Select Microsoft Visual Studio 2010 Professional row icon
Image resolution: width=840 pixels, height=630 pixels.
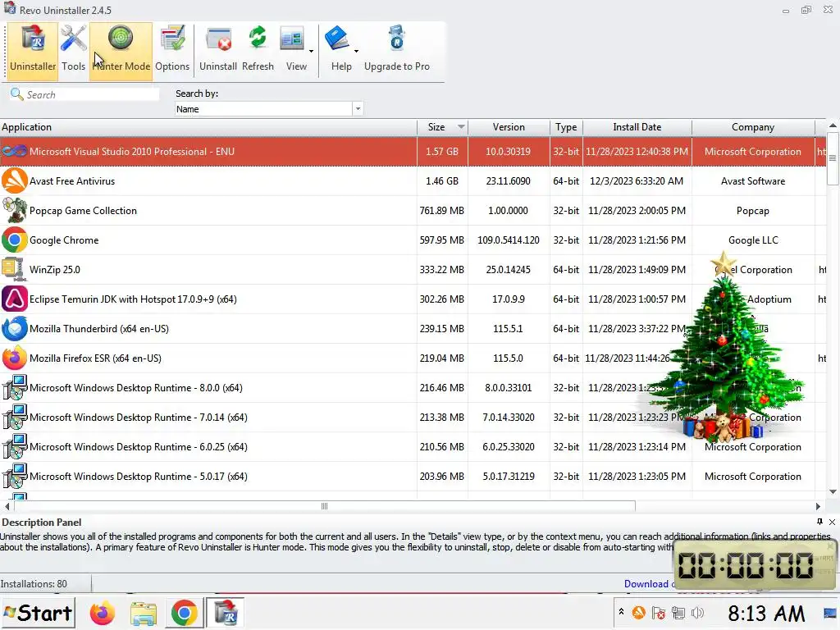pyautogui.click(x=15, y=152)
